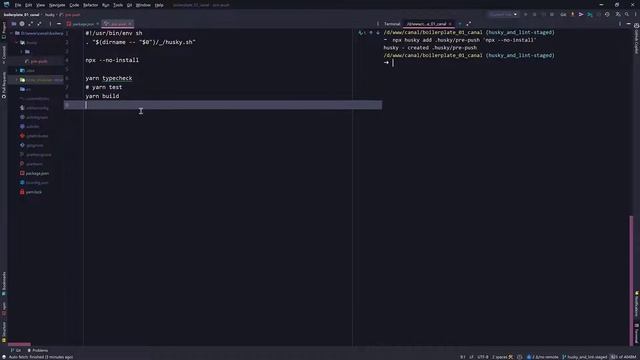Open the File menu

[x=18, y=5]
